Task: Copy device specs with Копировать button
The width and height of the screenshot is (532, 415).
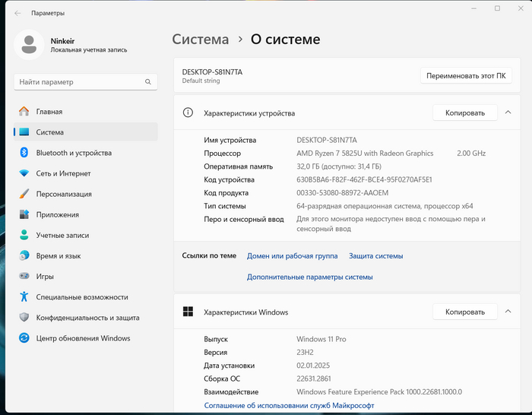Action: click(x=464, y=112)
